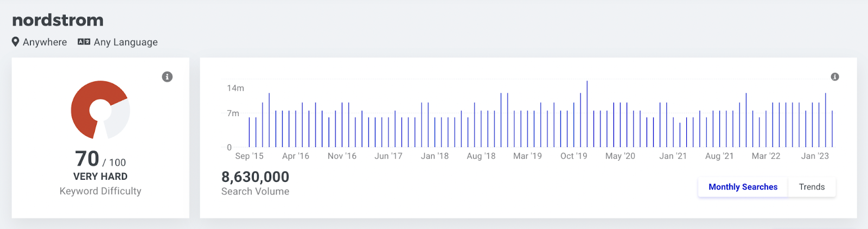Click the Aug '18 axis label
This screenshot has height=229, width=868.
pos(481,156)
